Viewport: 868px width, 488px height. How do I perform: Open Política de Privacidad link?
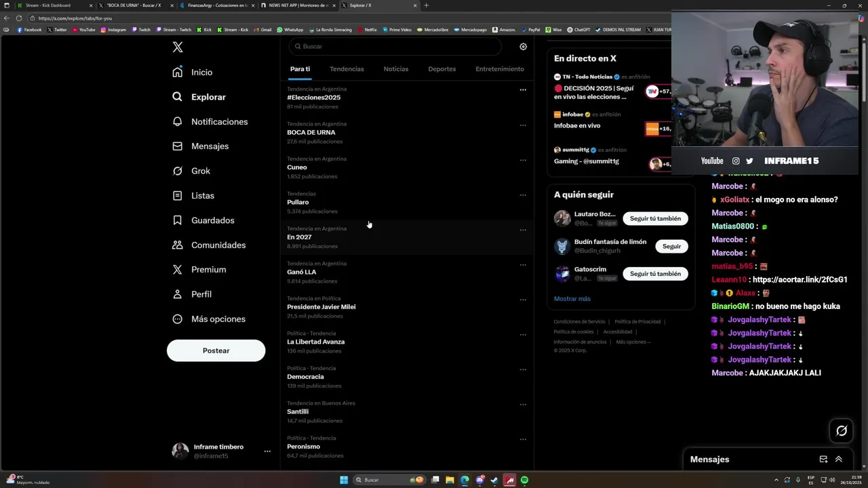coord(637,321)
